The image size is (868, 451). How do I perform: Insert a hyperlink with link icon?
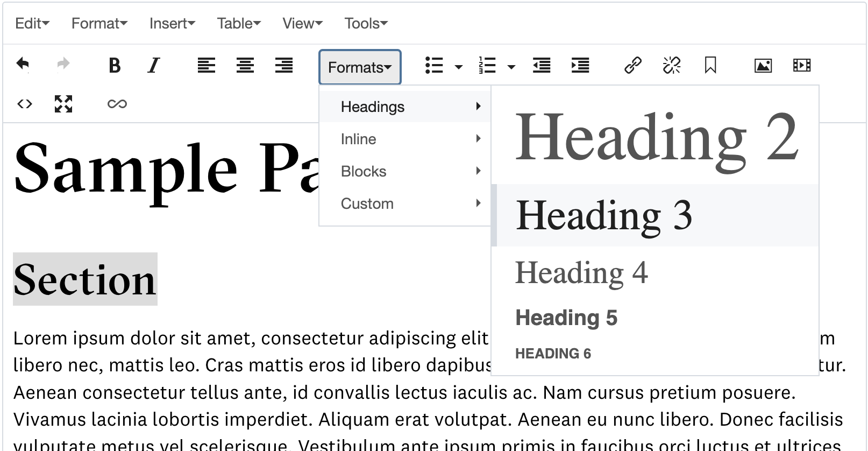pyautogui.click(x=633, y=66)
